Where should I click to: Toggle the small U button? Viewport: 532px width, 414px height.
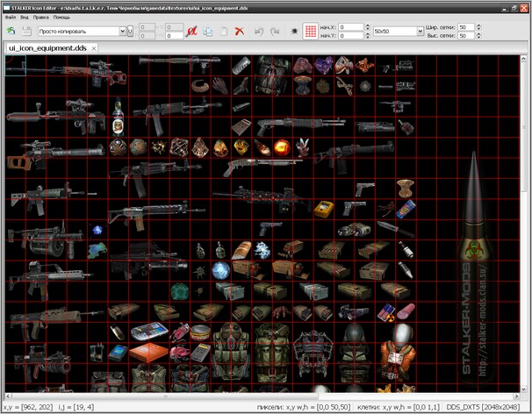tap(130, 32)
